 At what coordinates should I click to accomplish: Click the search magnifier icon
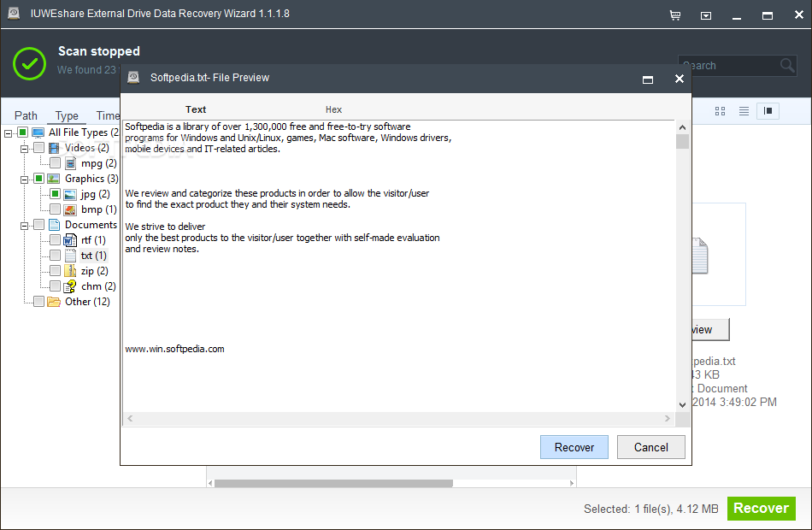click(x=787, y=65)
